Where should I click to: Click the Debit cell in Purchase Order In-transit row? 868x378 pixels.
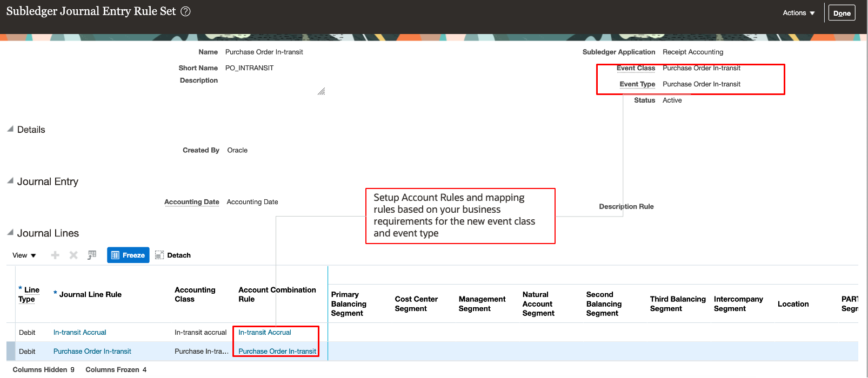[27, 352]
